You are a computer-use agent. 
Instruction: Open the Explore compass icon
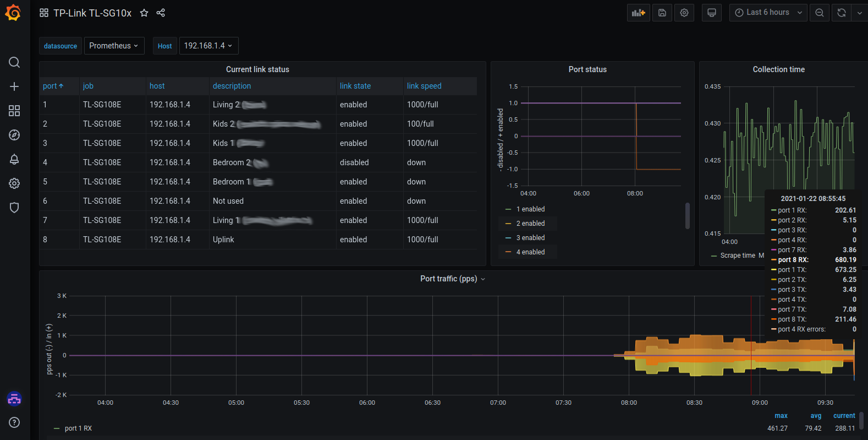[x=14, y=135]
